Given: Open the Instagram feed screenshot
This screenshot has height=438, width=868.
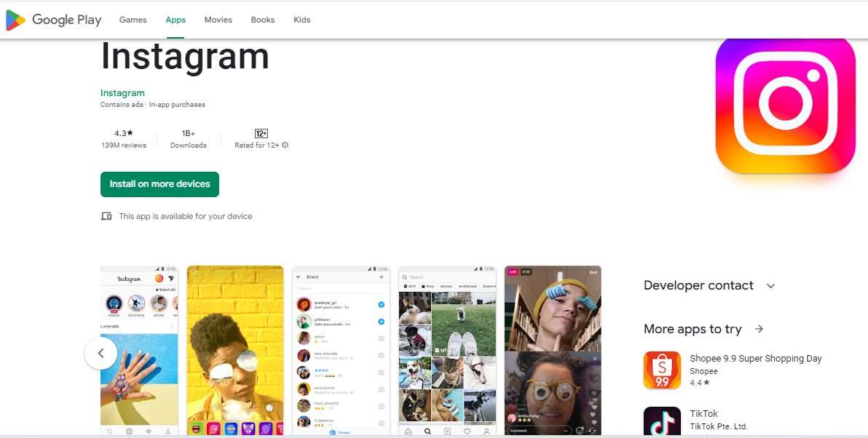Looking at the screenshot, I should coord(139,351).
